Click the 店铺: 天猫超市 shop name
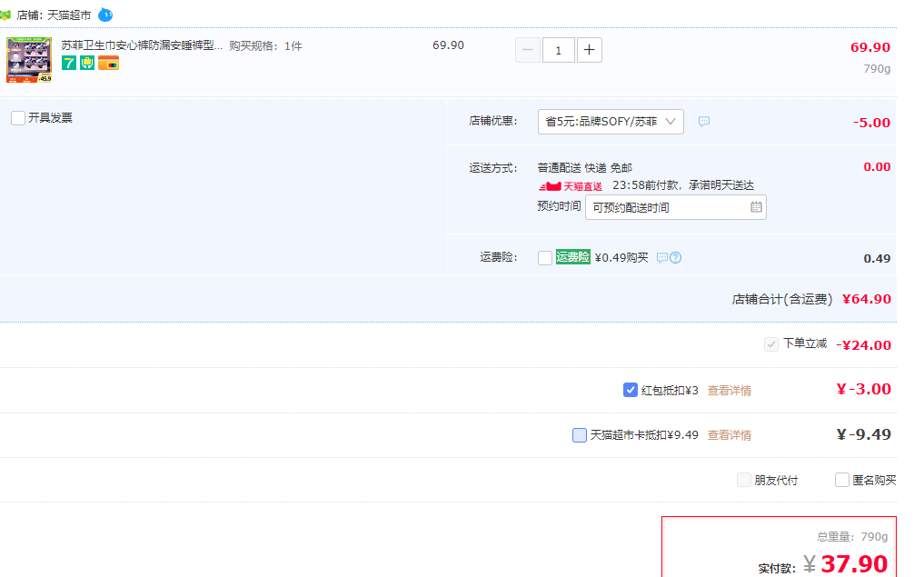This screenshot has height=577, width=924. pos(54,15)
